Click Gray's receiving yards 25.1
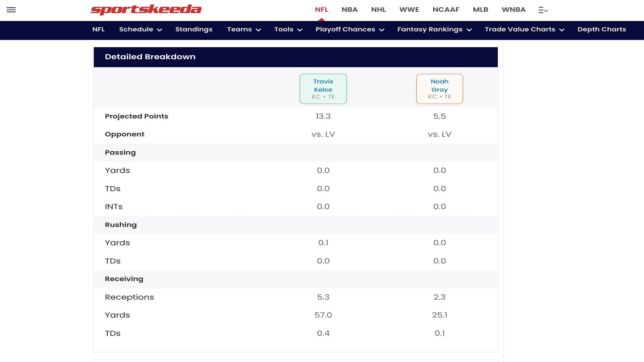Viewport: 644px width, 362px height. point(439,315)
